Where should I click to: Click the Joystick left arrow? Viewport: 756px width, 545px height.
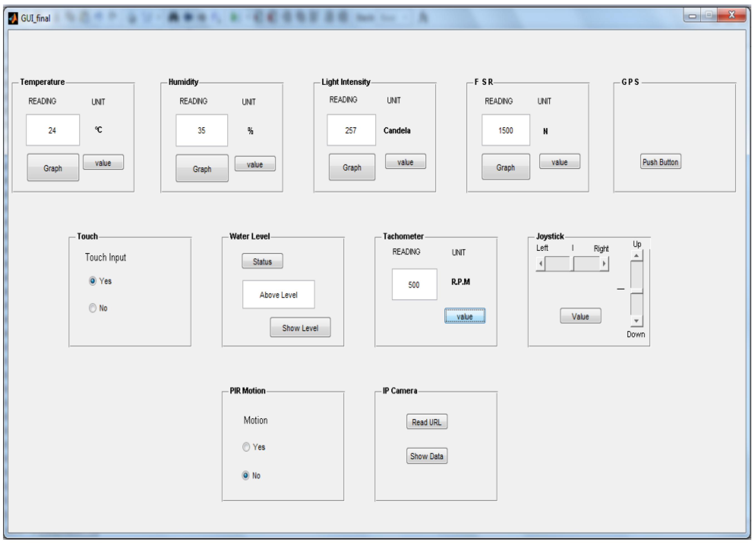(x=540, y=264)
